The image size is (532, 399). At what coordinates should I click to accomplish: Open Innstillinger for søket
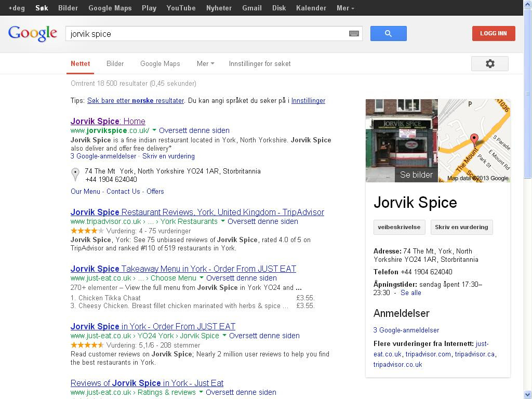(x=260, y=63)
